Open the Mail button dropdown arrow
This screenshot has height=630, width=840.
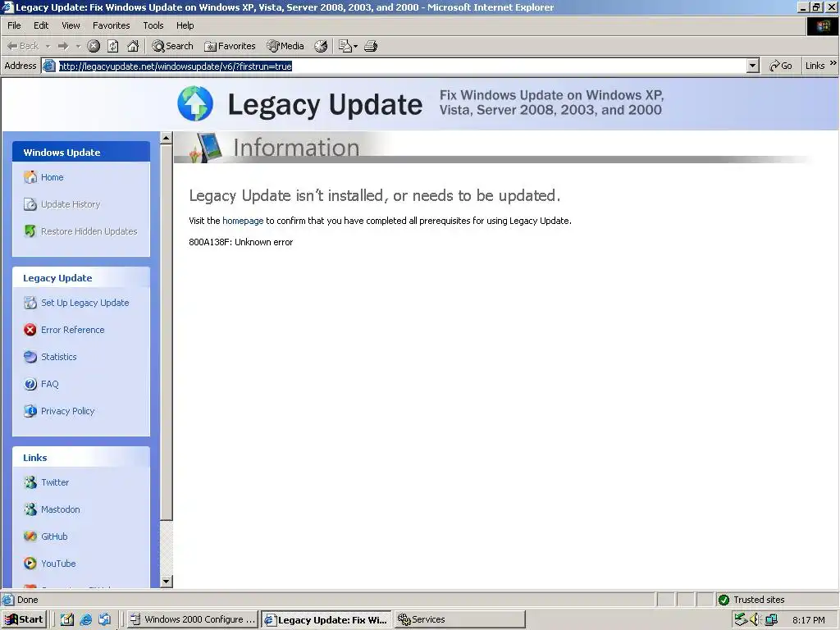(356, 46)
